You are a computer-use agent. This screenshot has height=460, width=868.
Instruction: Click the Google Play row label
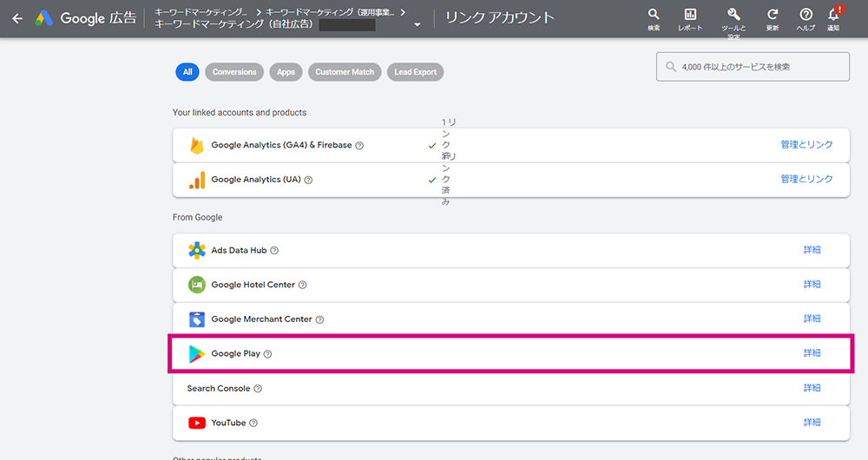236,354
